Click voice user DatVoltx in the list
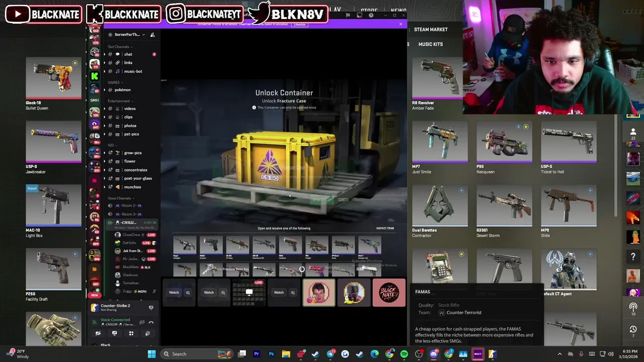This screenshot has width=644, height=362. [x=135, y=243]
